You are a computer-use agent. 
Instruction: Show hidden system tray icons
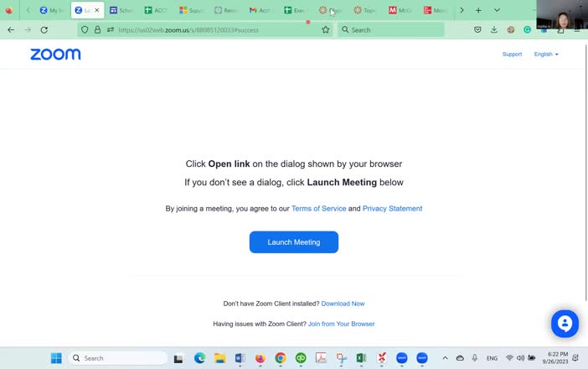[x=445, y=358]
